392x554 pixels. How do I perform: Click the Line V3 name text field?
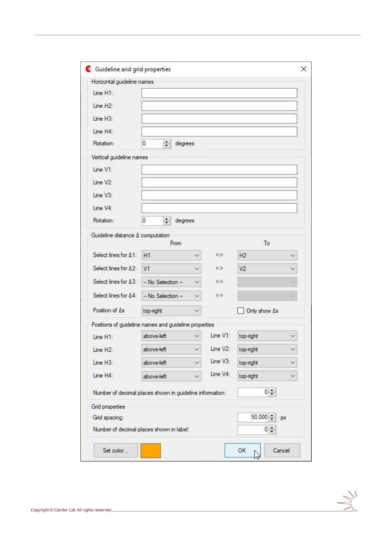click(x=219, y=195)
